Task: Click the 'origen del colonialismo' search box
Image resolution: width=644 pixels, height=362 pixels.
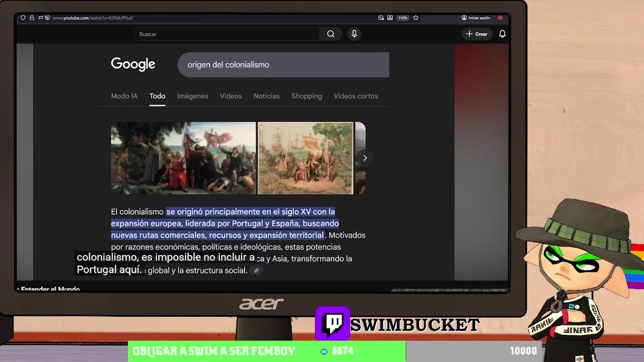Action: (x=283, y=65)
